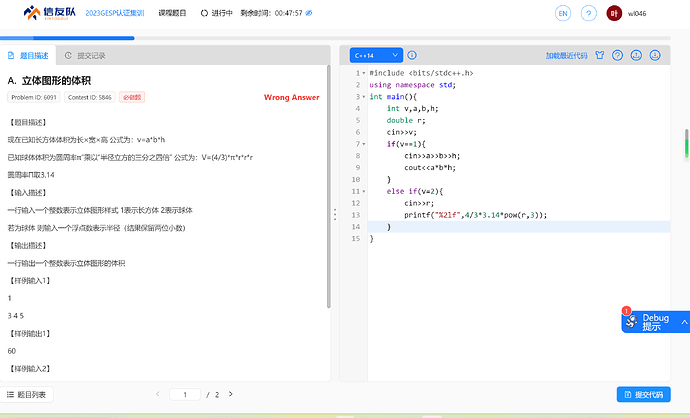This screenshot has height=418, width=690.
Task: Submit code with 提交代码 button
Action: 643,394
